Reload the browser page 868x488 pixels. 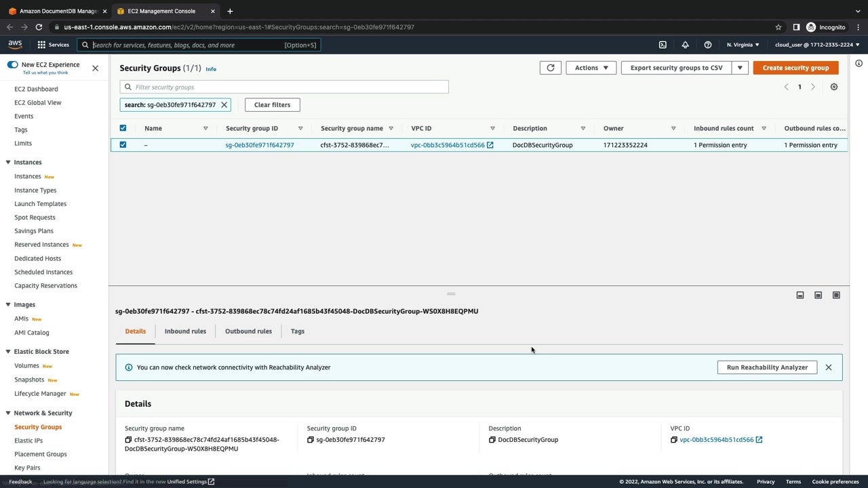coord(39,27)
